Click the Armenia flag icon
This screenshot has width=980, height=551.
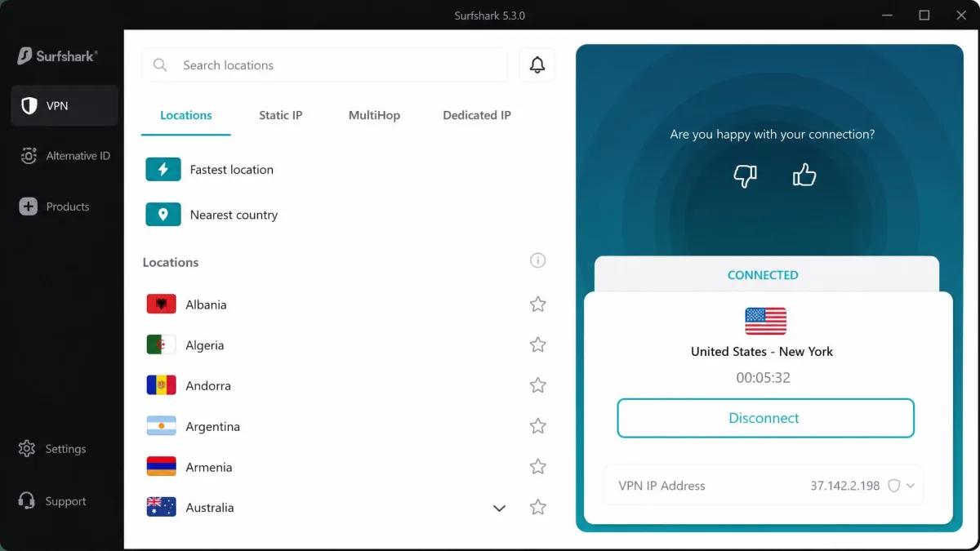tap(162, 467)
